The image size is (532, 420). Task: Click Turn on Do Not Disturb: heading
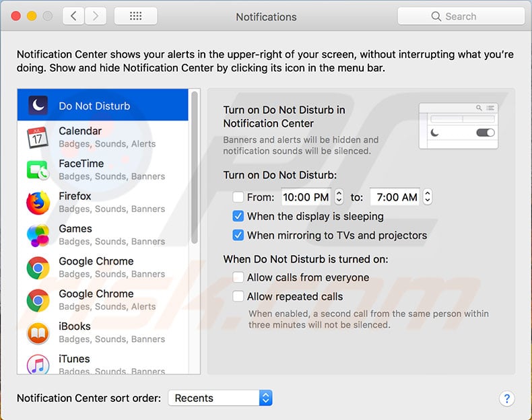point(280,175)
